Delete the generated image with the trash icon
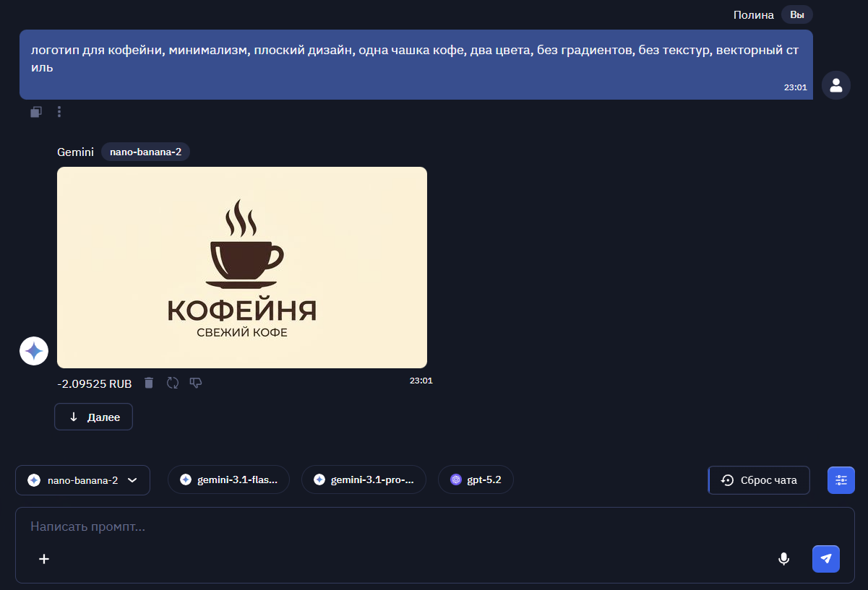The height and width of the screenshot is (590, 868). [149, 383]
